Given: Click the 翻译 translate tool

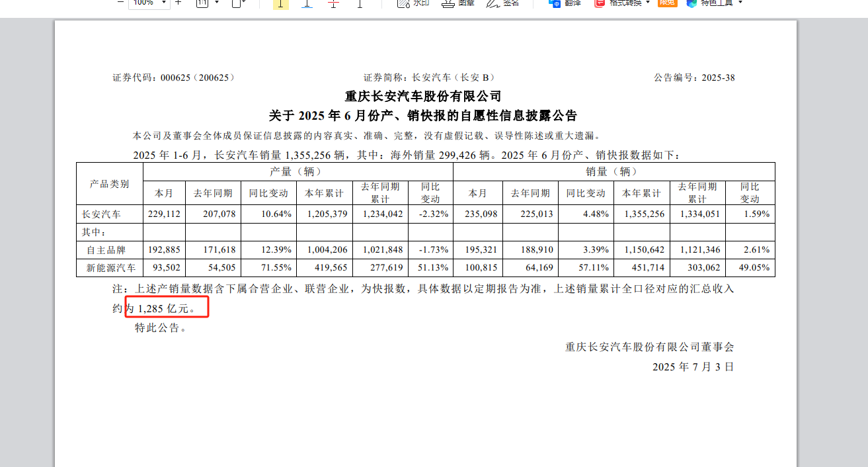Looking at the screenshot, I should [x=565, y=3].
